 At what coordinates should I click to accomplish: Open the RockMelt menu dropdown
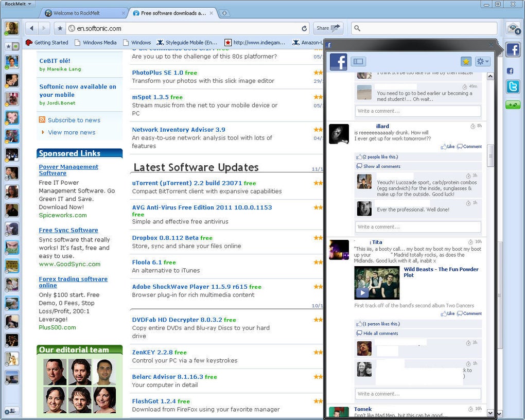click(x=17, y=4)
